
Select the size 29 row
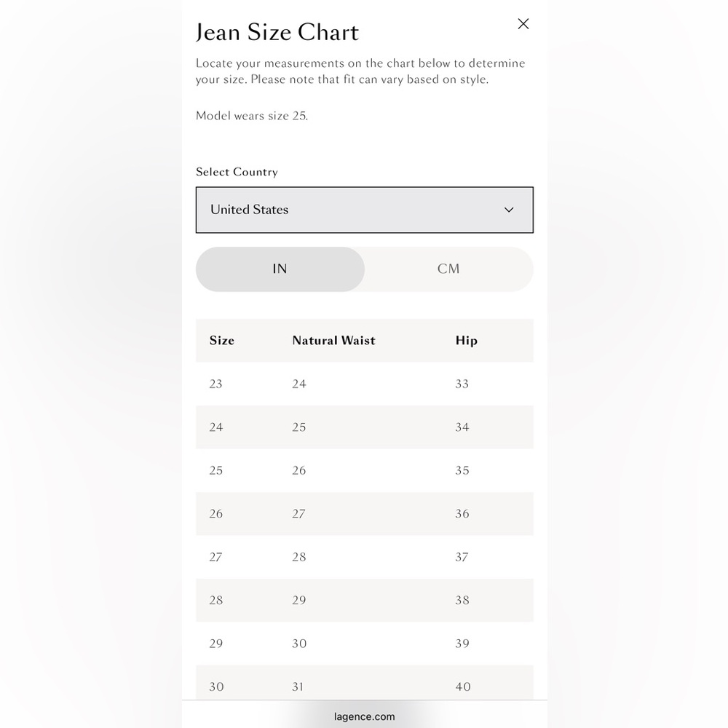[x=365, y=644]
